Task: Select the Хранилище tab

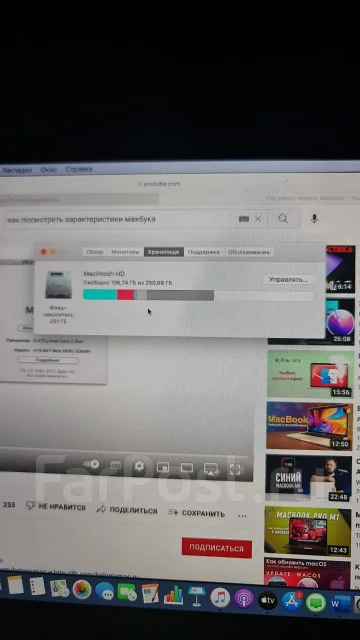Action: (x=164, y=252)
